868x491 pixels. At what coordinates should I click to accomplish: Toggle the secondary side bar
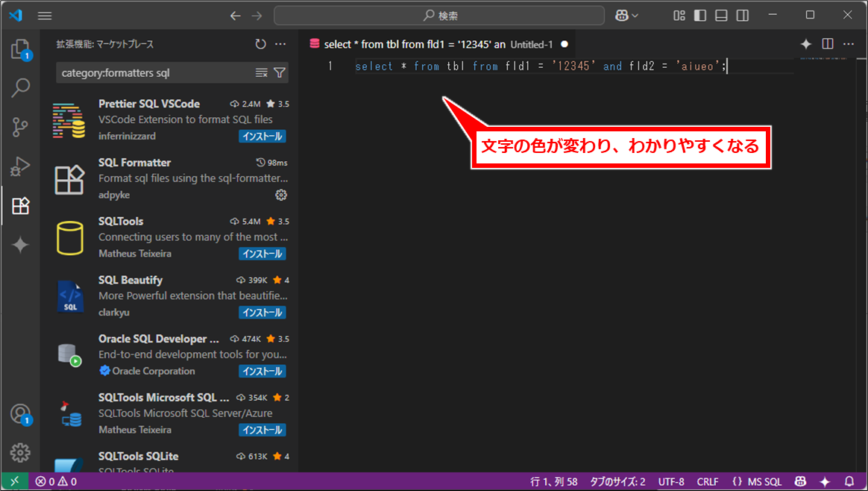click(743, 16)
